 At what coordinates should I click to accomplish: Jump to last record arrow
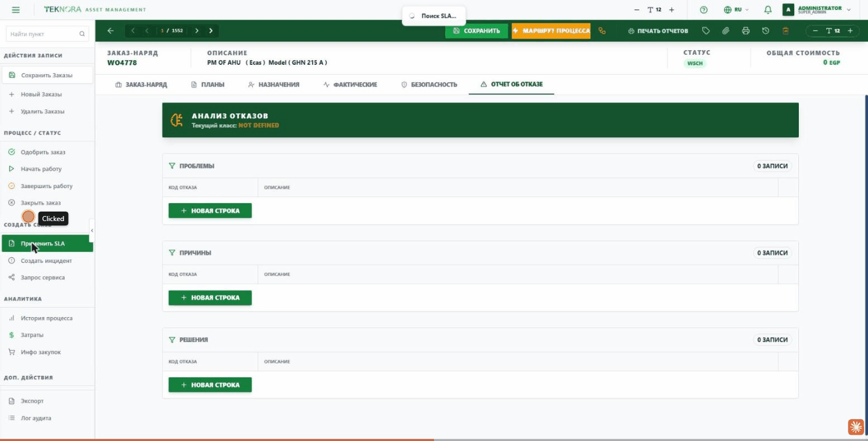click(x=211, y=31)
